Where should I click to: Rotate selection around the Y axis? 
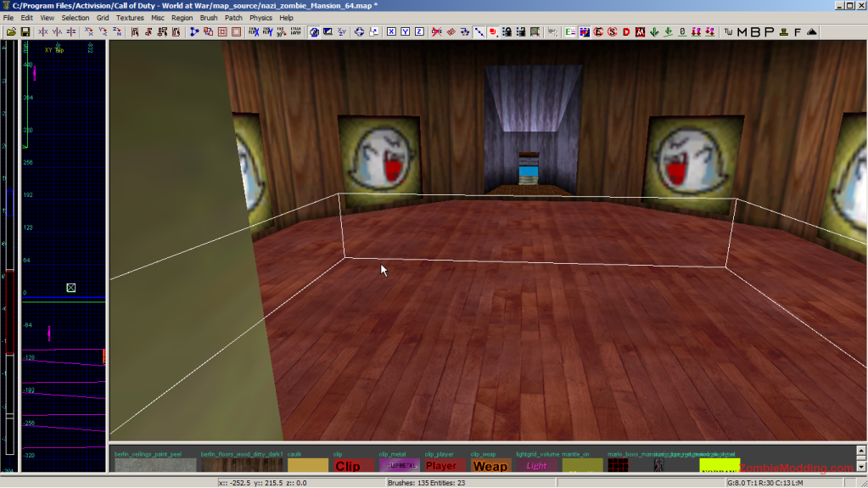pyautogui.click(x=103, y=32)
